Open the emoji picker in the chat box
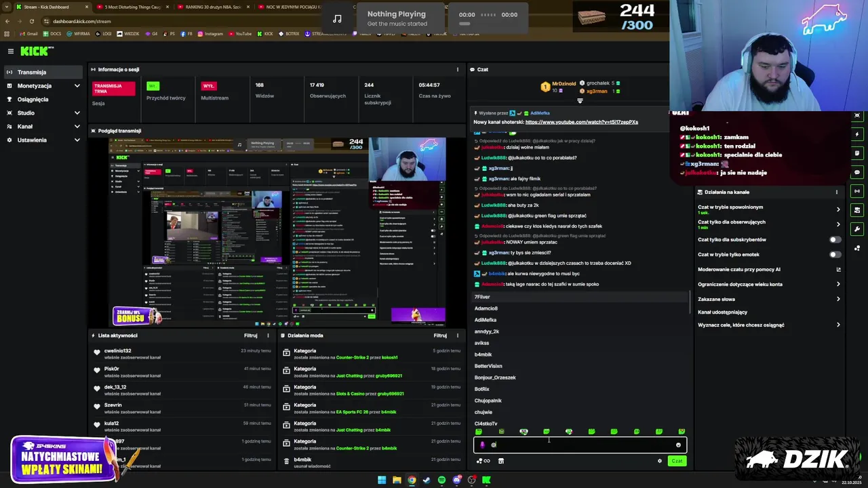Image resolution: width=868 pixels, height=488 pixels. (678, 445)
